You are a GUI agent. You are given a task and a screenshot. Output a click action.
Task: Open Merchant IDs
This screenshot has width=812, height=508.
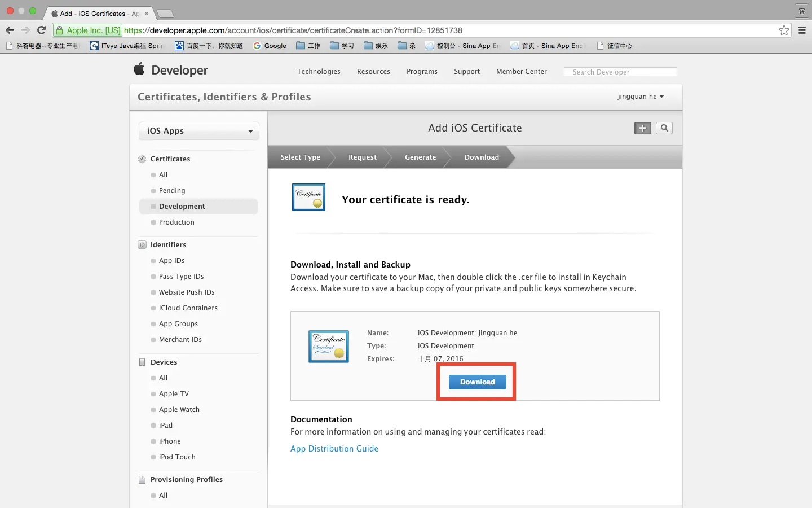pos(180,340)
